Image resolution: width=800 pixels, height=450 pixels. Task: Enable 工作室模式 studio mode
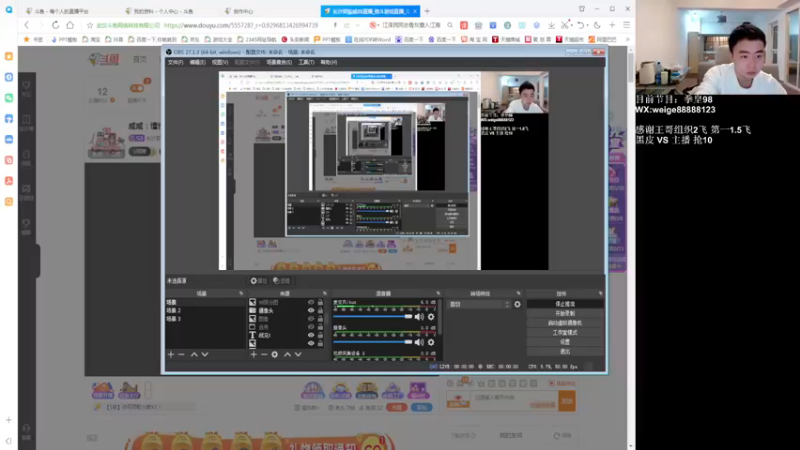(x=565, y=333)
